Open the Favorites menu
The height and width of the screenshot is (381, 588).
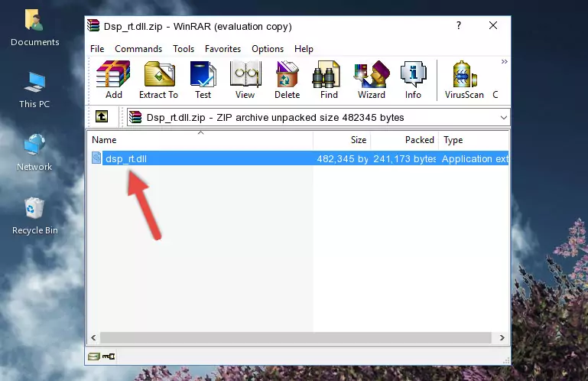point(223,49)
